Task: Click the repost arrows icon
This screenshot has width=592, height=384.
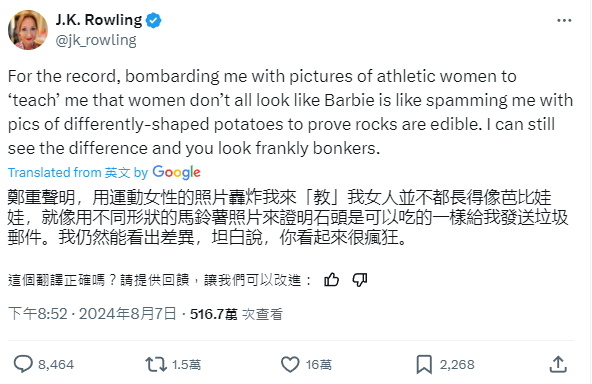Action: [x=156, y=364]
